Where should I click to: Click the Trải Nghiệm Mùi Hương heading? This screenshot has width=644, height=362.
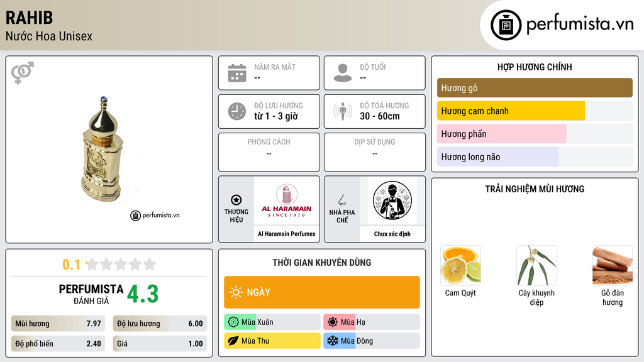[x=535, y=189]
